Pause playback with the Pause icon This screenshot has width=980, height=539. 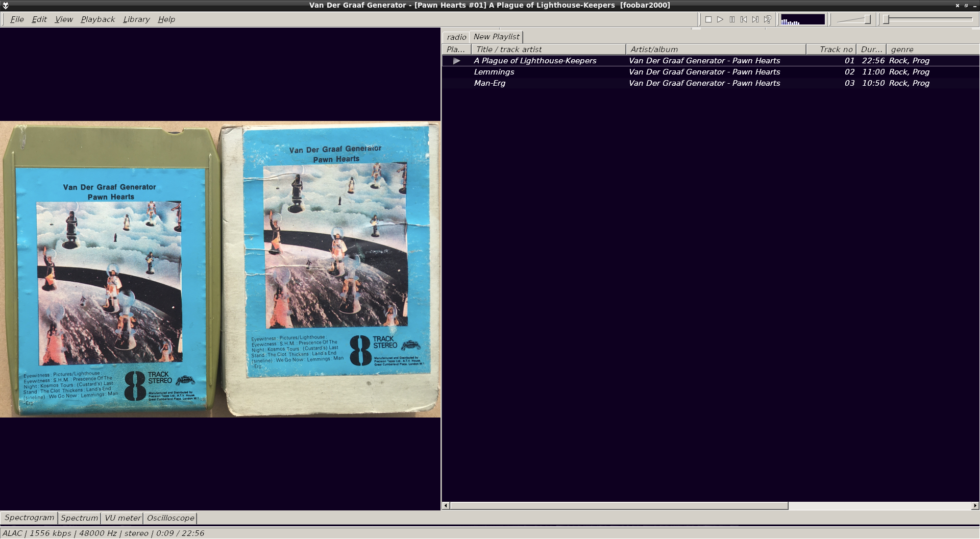[732, 19]
